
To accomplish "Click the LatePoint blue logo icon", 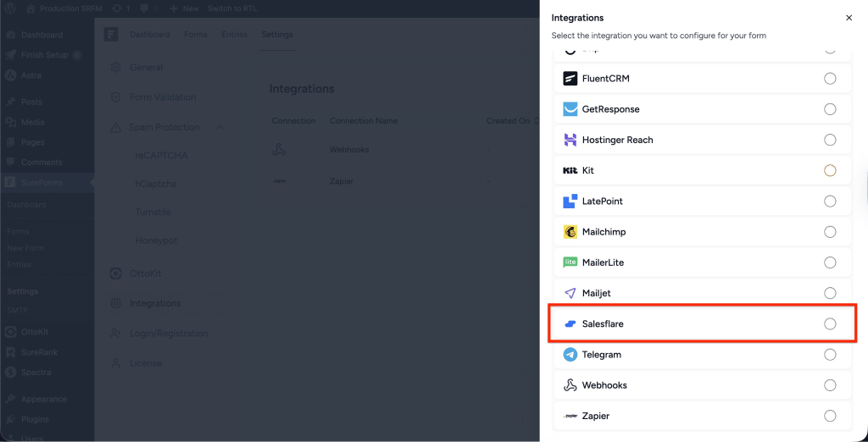I will [570, 202].
